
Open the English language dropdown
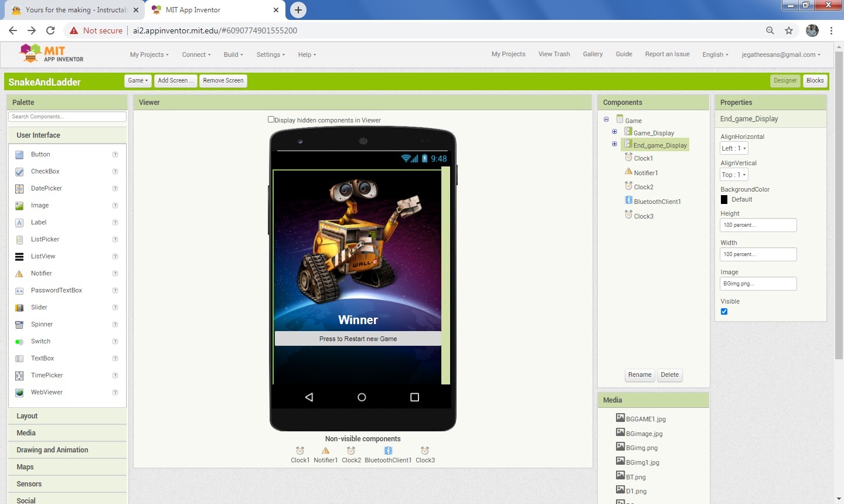point(715,55)
